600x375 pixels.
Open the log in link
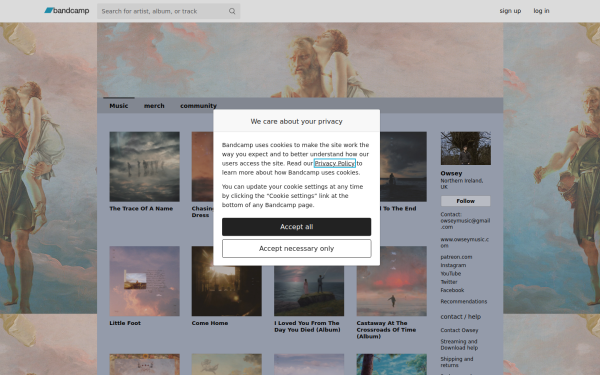541,11
